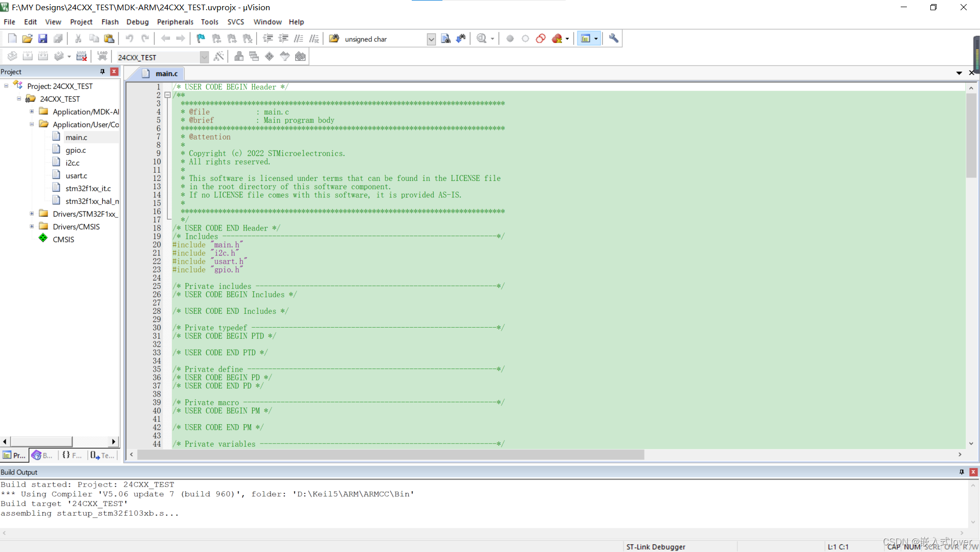Viewport: 980px width, 552px height.
Task: Download to flash with the LOAD icon
Action: click(x=102, y=57)
